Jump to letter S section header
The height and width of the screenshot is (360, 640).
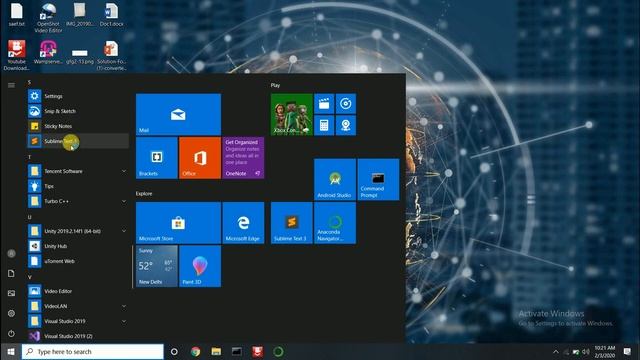pos(29,82)
